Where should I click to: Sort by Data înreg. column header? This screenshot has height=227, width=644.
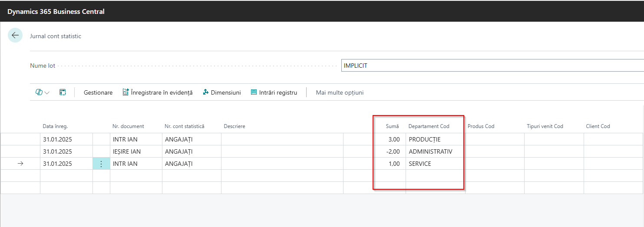(x=55, y=126)
